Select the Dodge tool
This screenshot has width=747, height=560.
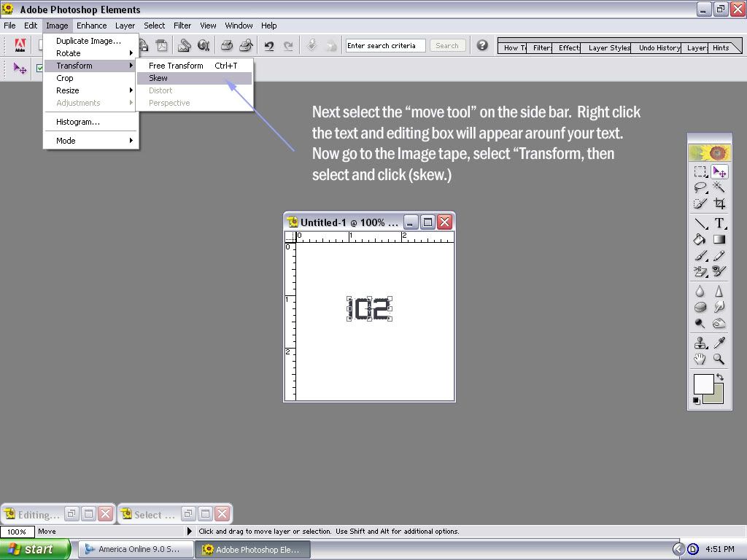[700, 323]
